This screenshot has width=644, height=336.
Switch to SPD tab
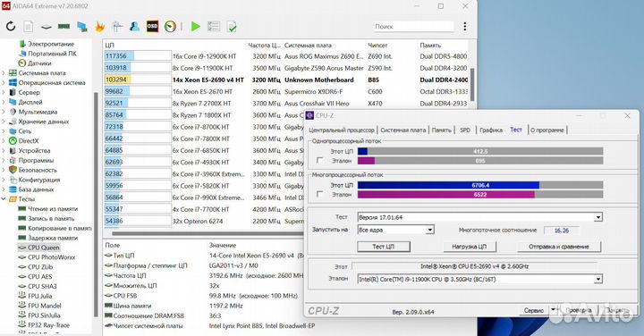tap(465, 130)
